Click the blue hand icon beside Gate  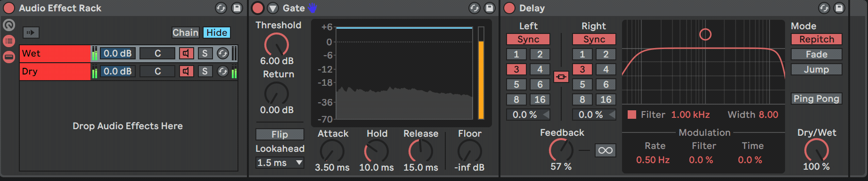click(312, 8)
